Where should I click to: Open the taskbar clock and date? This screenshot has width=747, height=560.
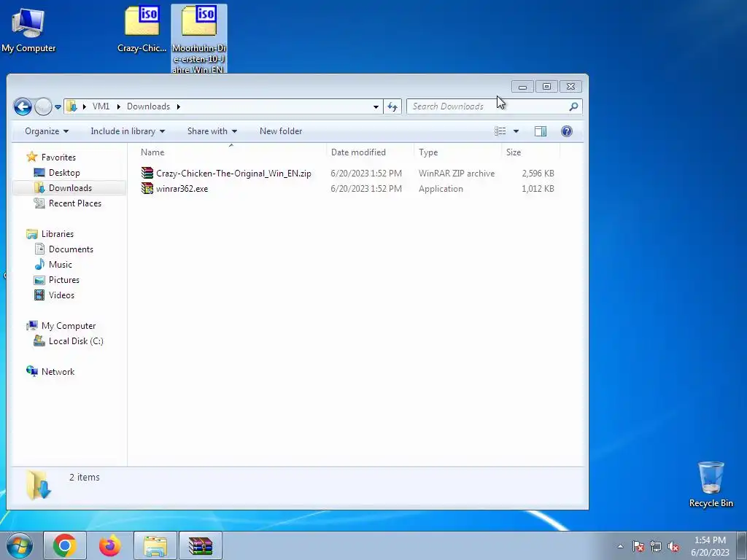(710, 546)
